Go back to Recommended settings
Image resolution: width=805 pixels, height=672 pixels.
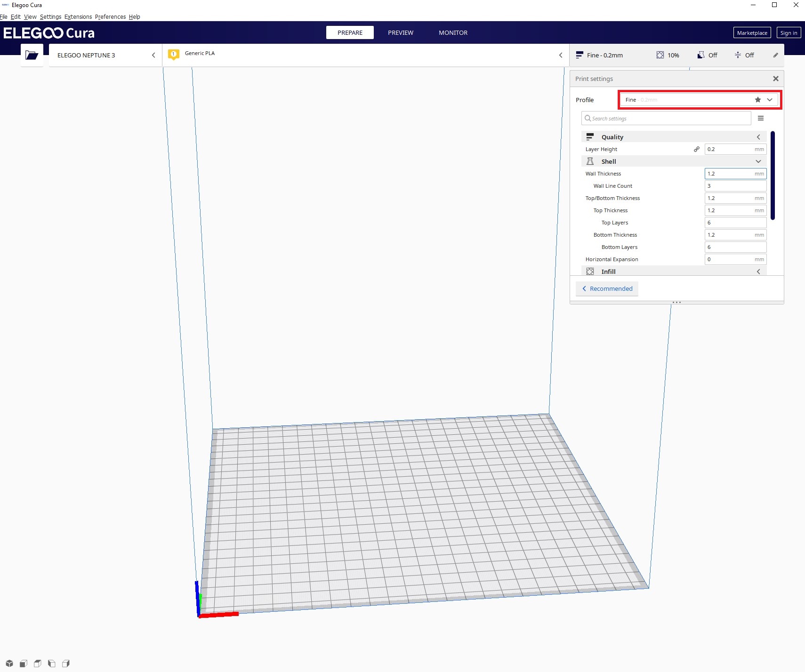pyautogui.click(x=607, y=288)
